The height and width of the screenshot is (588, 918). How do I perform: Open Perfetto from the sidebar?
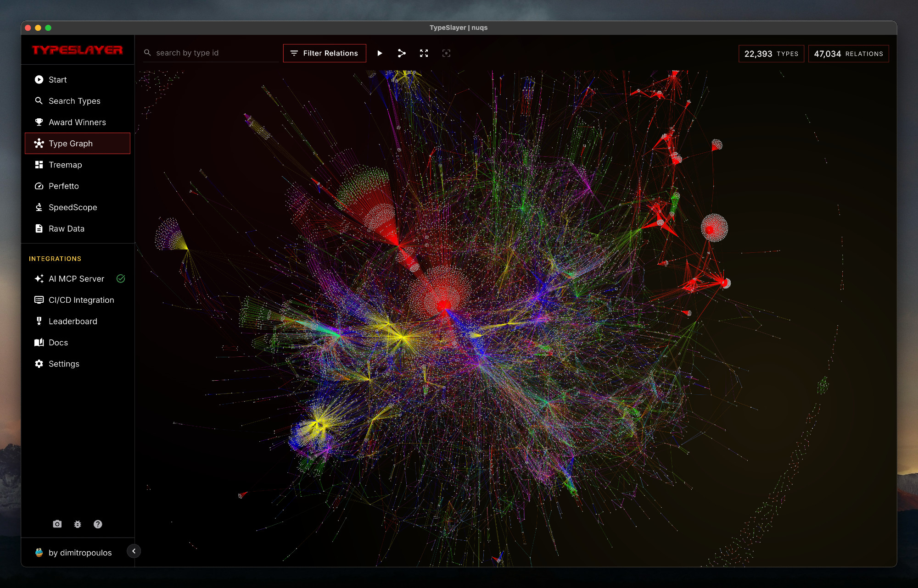[x=64, y=186]
